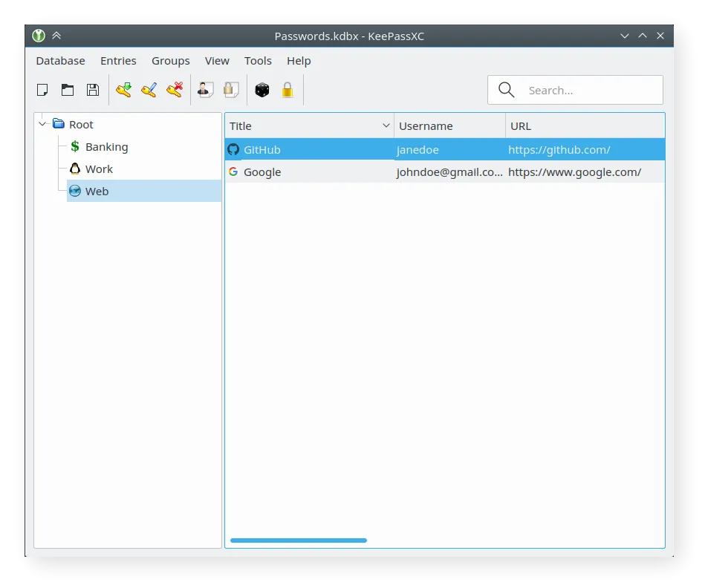Save the database with the floppy icon
This screenshot has height=588, width=705.
[x=93, y=90]
